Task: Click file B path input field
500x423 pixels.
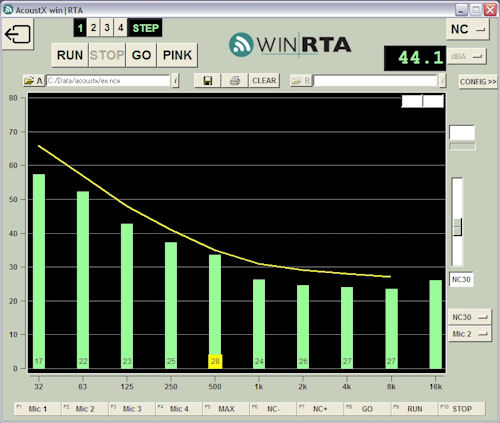Action: pos(375,81)
